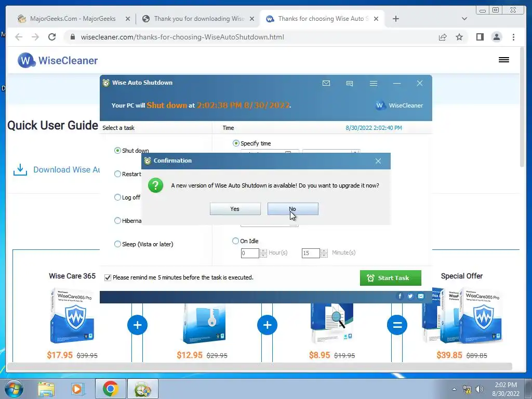Toggle the Chrome side panel
Screen dimensions: 532x399
(480, 37)
